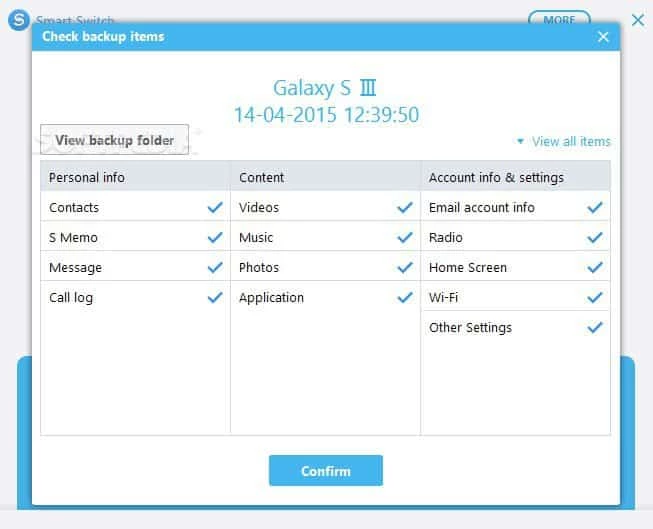Toggle the Radio checkmark
Image resolution: width=653 pixels, height=529 pixels.
click(595, 237)
